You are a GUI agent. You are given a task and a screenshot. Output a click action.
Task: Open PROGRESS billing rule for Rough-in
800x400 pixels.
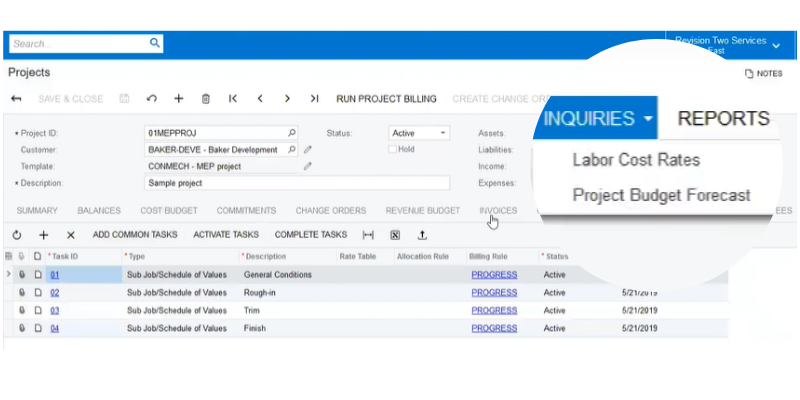pyautogui.click(x=494, y=293)
